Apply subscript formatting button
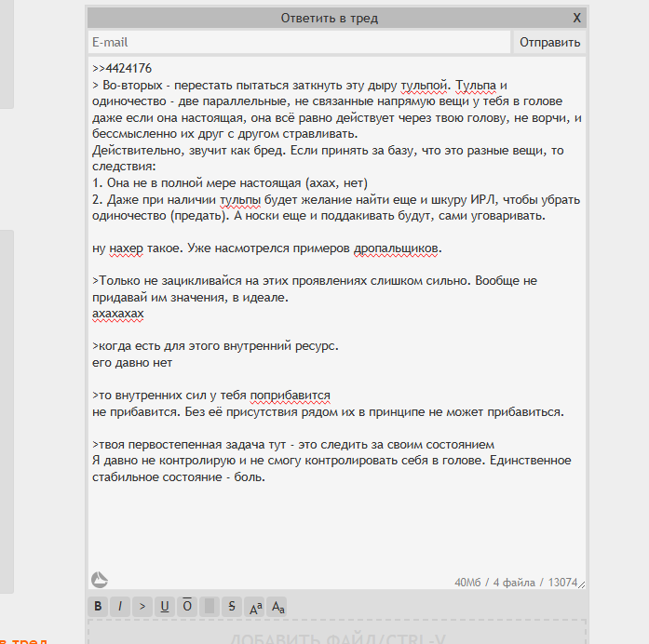This screenshot has height=644, width=649. tap(277, 607)
